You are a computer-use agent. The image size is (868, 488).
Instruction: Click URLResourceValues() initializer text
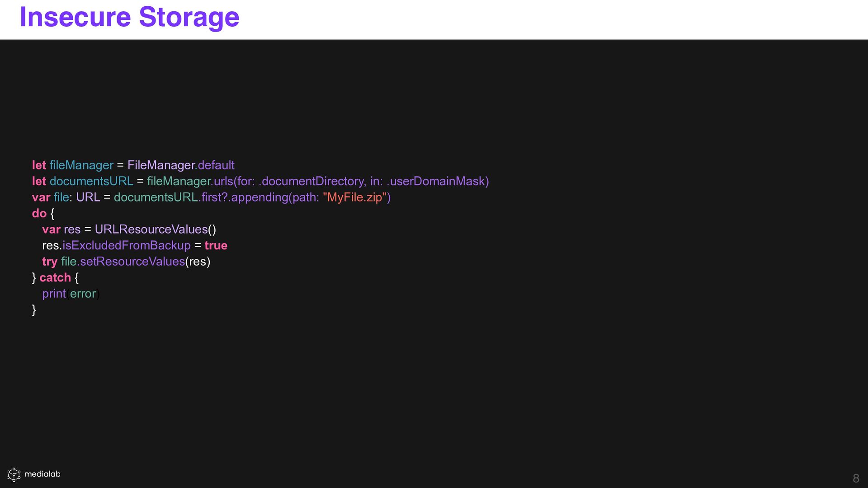click(155, 230)
